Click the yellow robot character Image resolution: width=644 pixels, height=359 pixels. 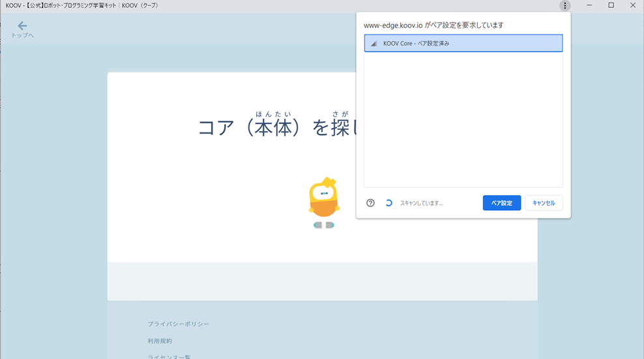[x=324, y=199]
